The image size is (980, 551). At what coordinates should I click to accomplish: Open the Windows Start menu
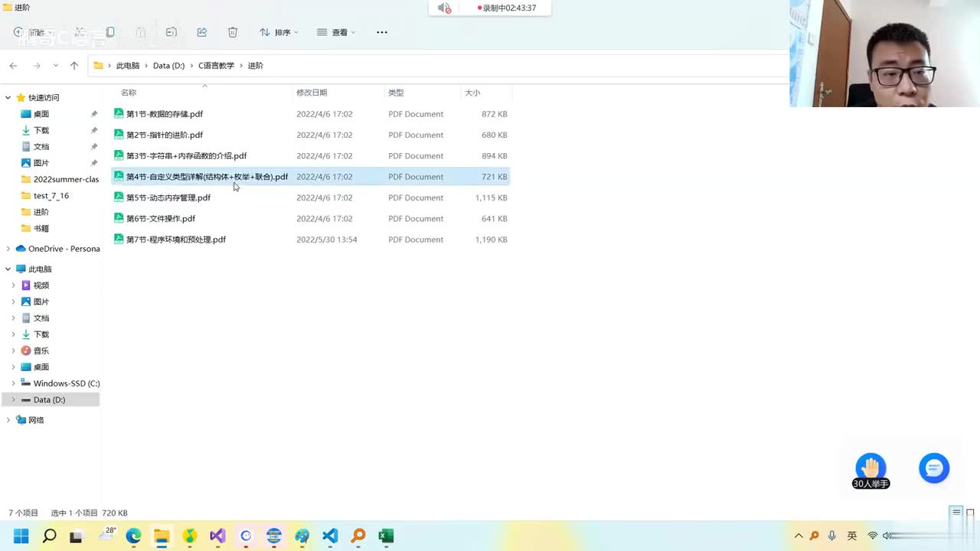click(21, 536)
